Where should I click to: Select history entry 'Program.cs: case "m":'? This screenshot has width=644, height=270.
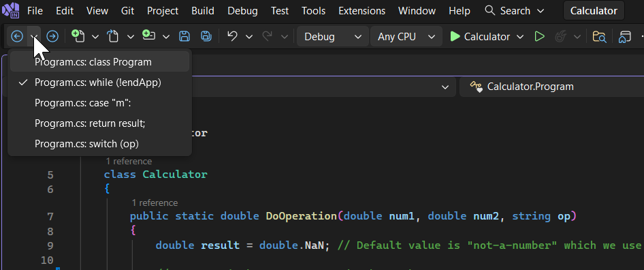coord(99,103)
